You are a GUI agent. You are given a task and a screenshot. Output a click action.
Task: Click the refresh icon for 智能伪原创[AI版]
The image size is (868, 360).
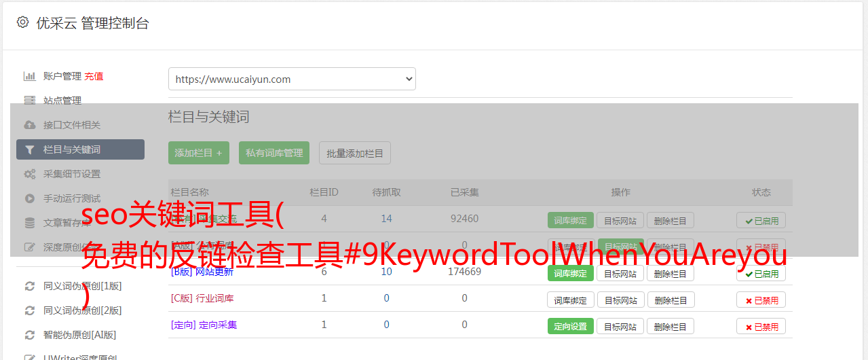click(x=29, y=335)
